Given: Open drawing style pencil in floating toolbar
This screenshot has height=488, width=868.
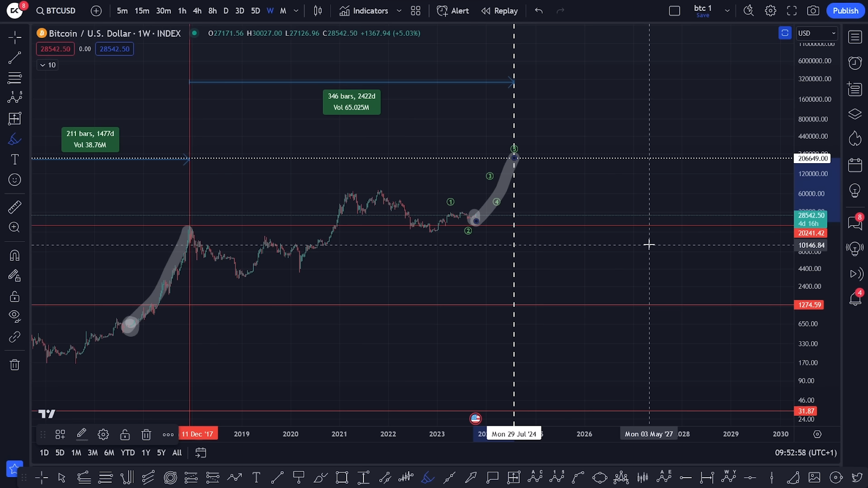Looking at the screenshot, I should [81, 434].
